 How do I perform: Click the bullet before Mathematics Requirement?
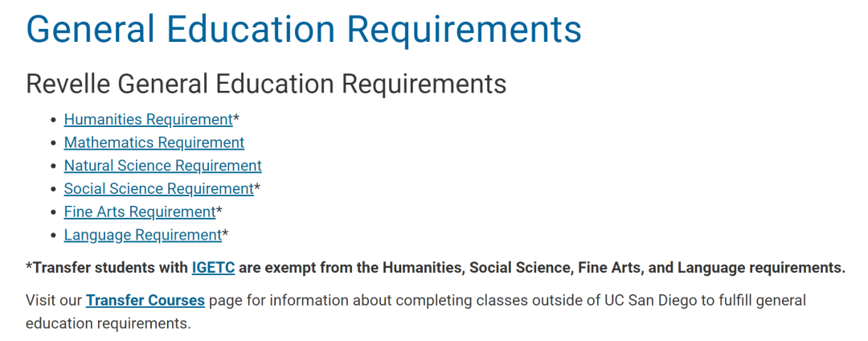click(x=53, y=143)
